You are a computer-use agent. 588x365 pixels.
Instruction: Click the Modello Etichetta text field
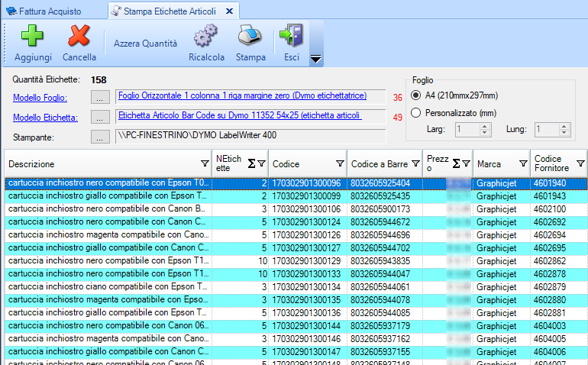point(250,117)
